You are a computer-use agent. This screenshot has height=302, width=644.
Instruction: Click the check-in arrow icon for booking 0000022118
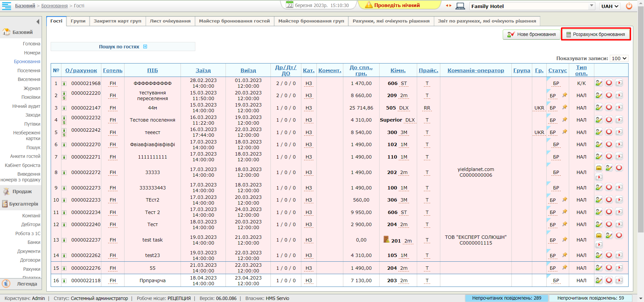tap(619, 280)
